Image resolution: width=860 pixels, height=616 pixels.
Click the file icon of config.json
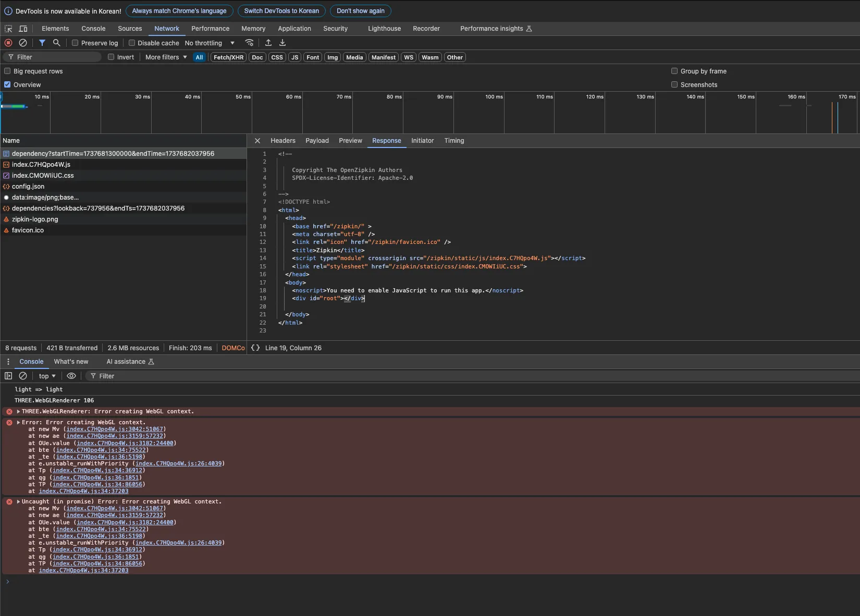pyautogui.click(x=6, y=187)
